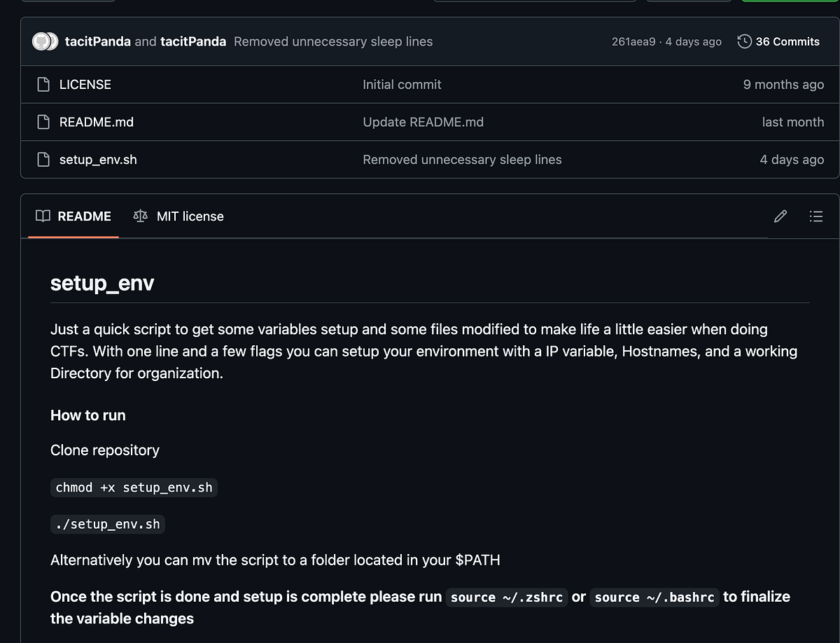
Task: Click the file icon beside setup_env.sh
Action: click(43, 159)
